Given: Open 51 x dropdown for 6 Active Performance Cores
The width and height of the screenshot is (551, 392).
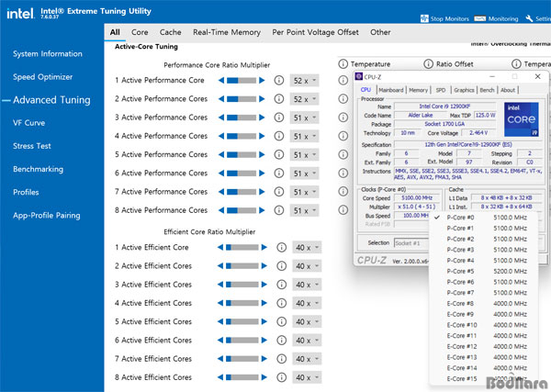Looking at the screenshot, I should 304,174.
